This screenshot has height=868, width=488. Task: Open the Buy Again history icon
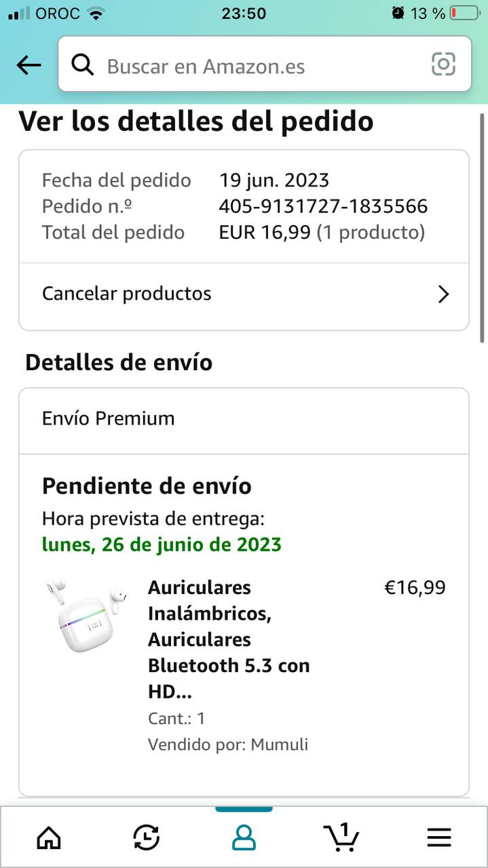pos(146,838)
